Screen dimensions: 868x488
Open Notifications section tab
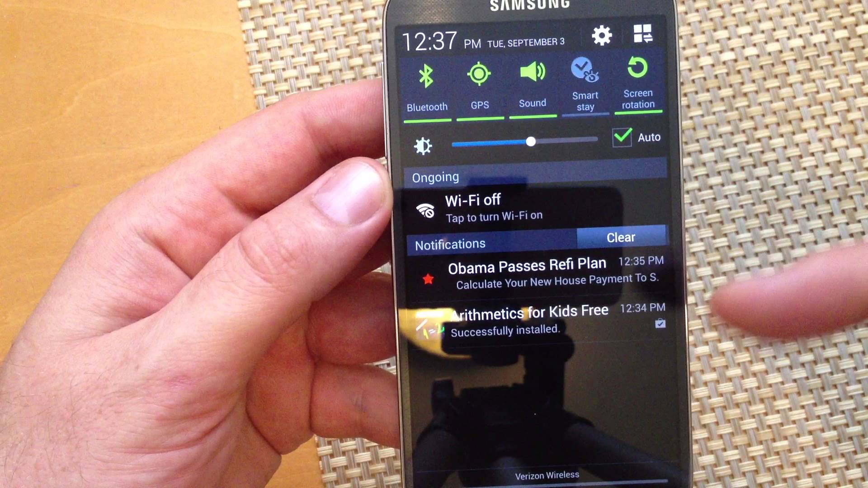[450, 244]
